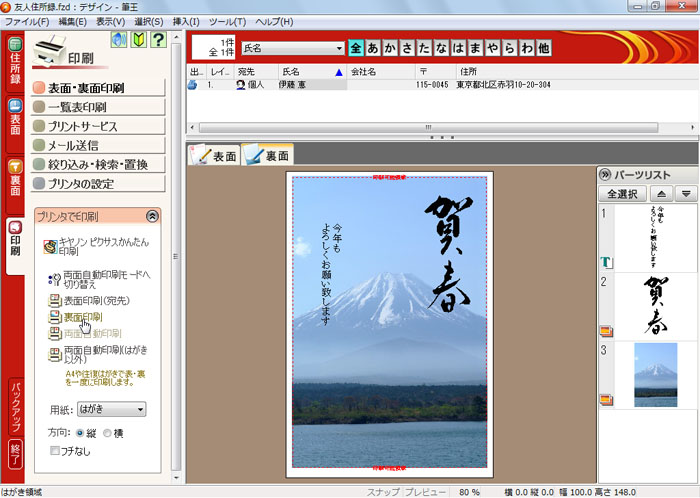
Task: Click the help question mark icon
Action: click(x=157, y=41)
